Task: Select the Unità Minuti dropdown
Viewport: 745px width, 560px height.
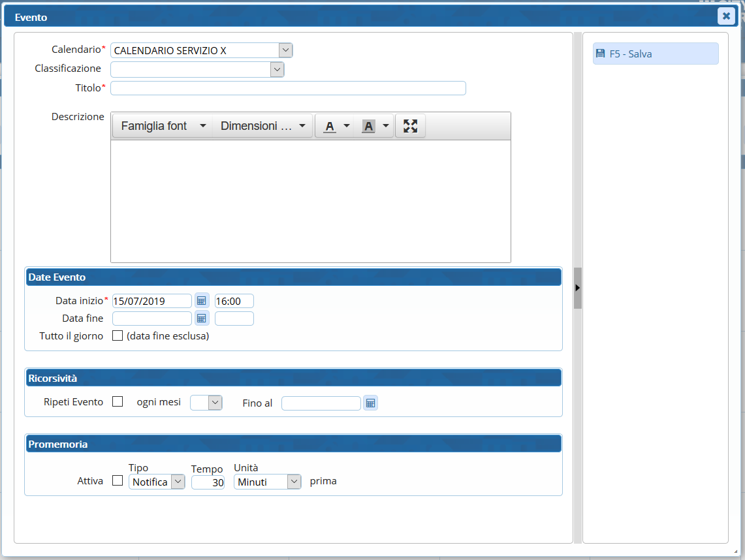Action: coord(267,482)
